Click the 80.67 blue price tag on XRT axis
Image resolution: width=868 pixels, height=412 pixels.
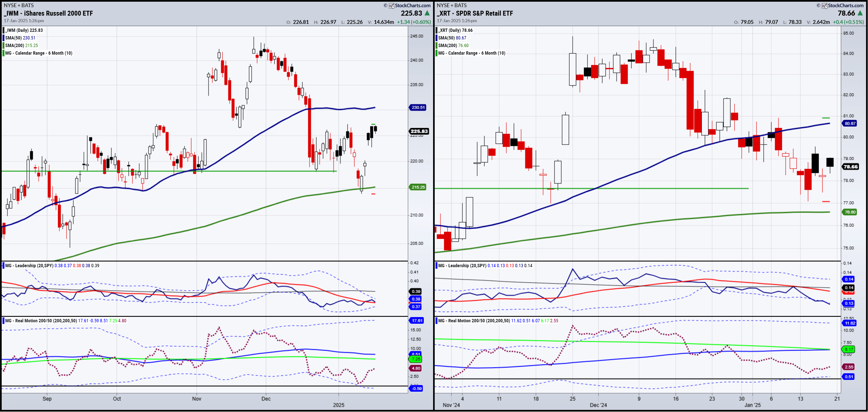click(850, 123)
